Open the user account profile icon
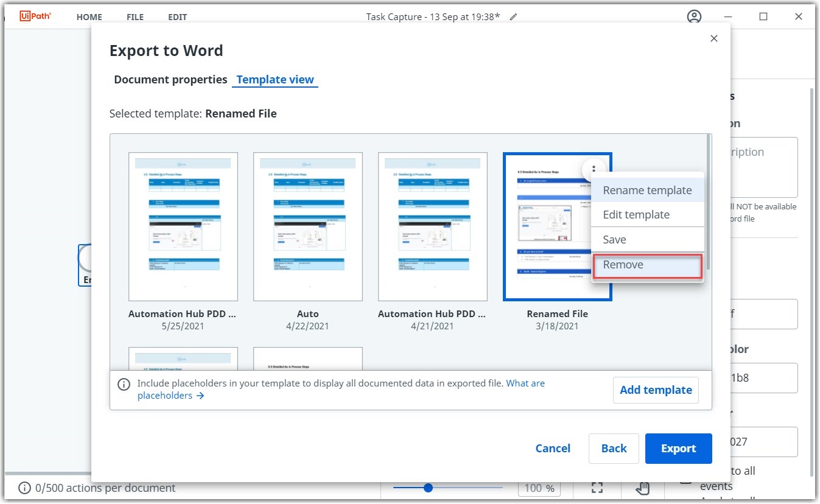Screen dimensions: 820x504 (694, 17)
